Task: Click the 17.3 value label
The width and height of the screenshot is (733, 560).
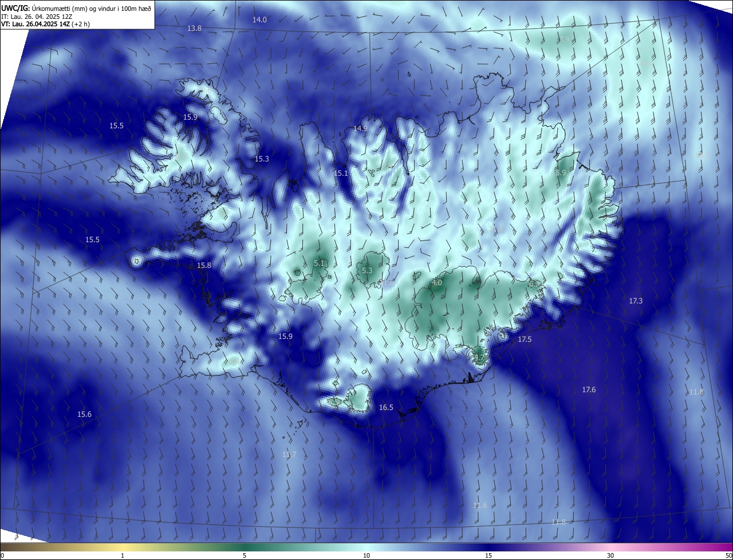Action: pos(636,301)
